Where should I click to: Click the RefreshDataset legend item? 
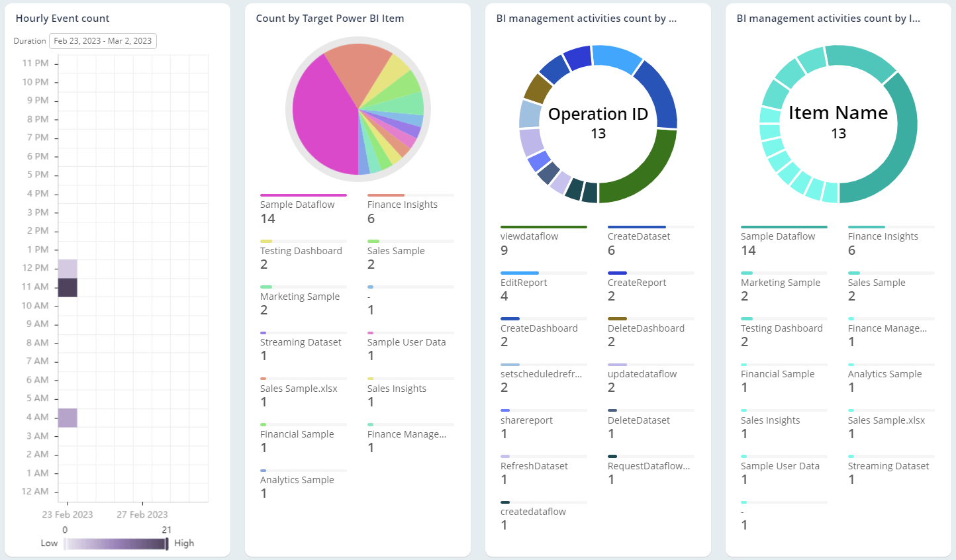tap(535, 465)
